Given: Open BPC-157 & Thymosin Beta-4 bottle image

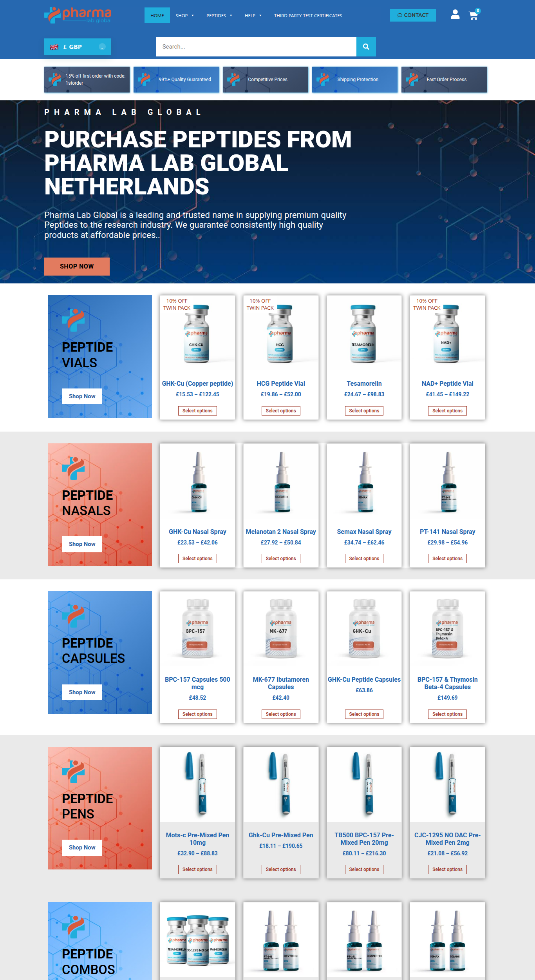Looking at the screenshot, I should pos(447,629).
